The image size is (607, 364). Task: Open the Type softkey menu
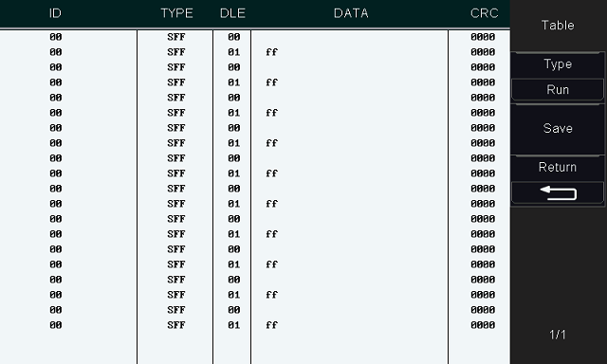558,64
